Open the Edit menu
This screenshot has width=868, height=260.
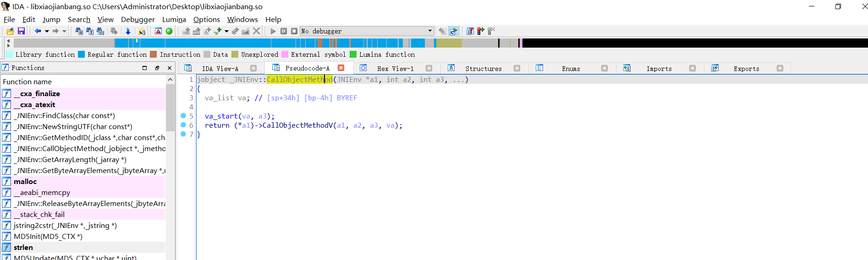coord(29,19)
